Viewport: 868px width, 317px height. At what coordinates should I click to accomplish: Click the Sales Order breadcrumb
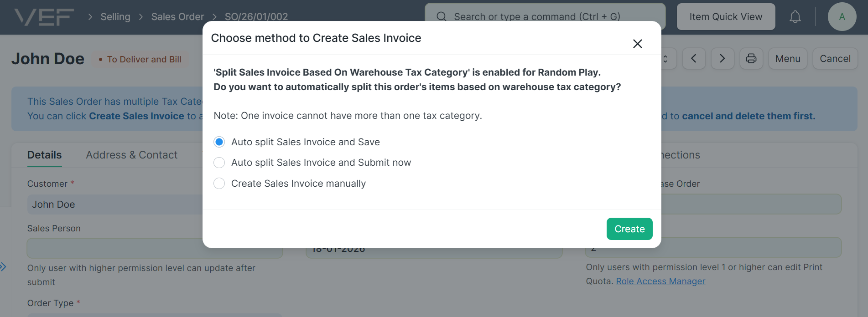(177, 17)
